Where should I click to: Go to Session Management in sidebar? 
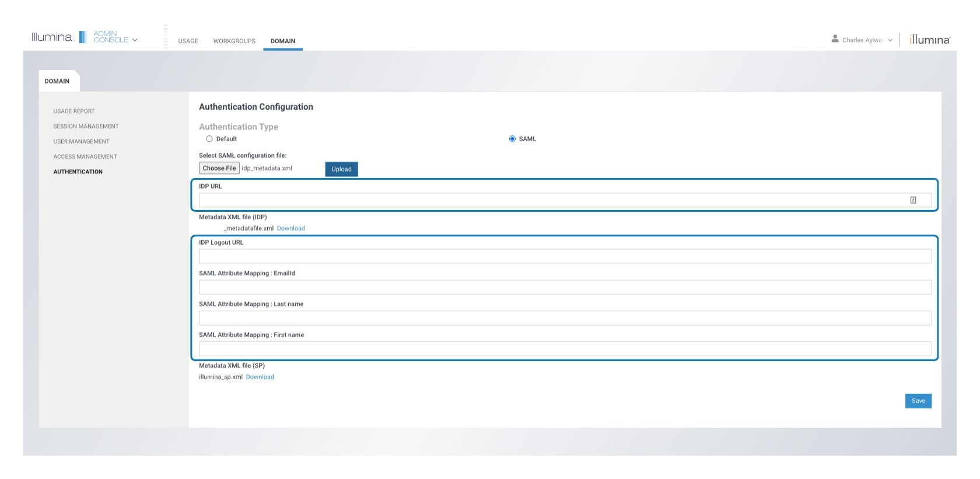86,127
